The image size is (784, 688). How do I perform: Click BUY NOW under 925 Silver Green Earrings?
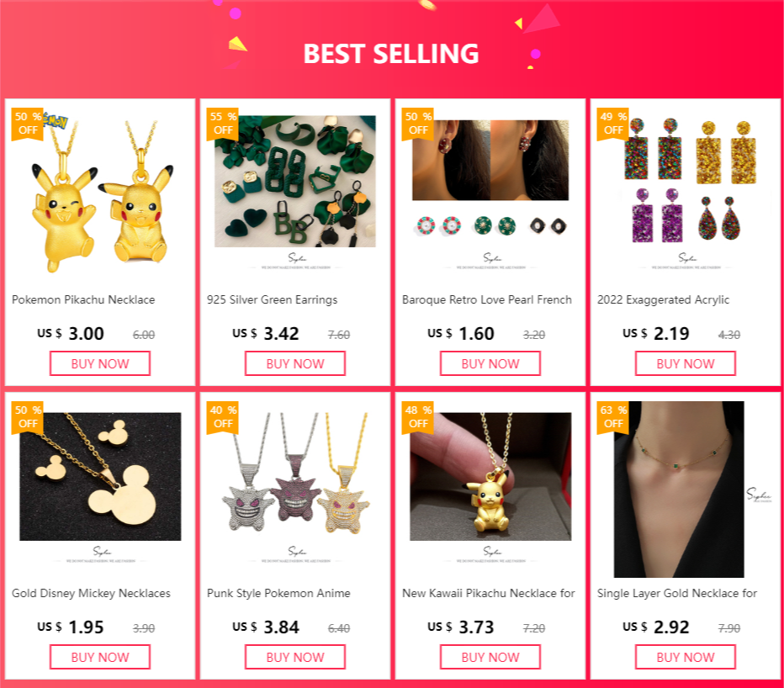pos(295,363)
